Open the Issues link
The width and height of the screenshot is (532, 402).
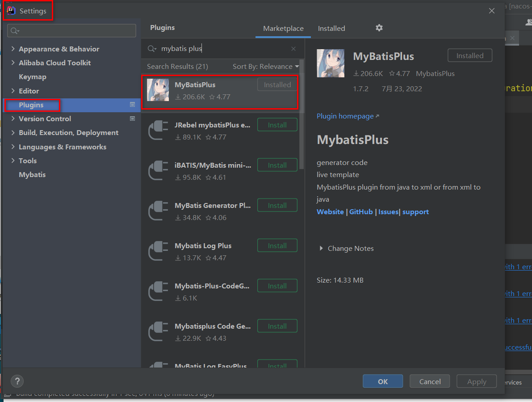(388, 212)
